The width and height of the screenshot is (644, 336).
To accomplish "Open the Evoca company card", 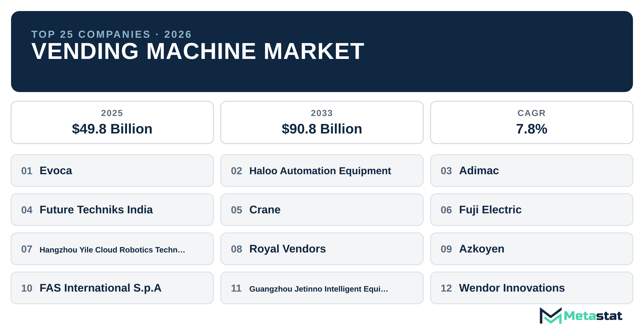I will click(112, 171).
